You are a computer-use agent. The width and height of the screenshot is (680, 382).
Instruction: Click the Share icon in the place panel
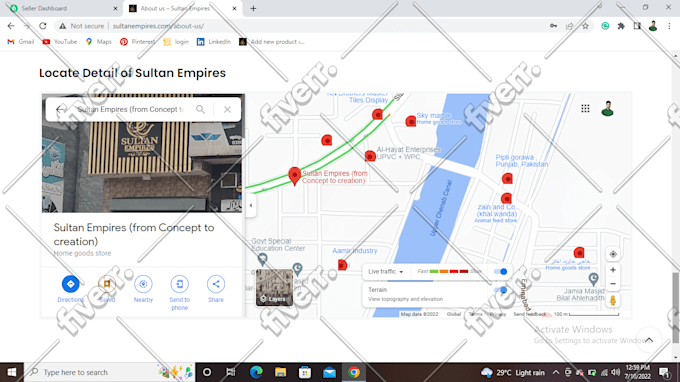216,284
